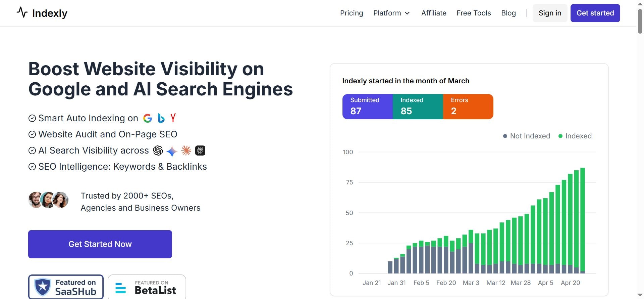Click the checkmark beside SEO Intelligence
The image size is (644, 299).
tap(32, 166)
